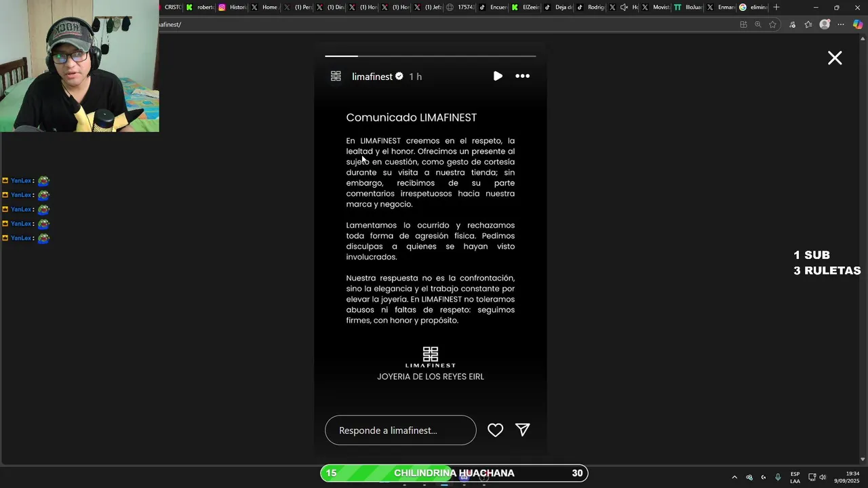Switch to the '175743' tab

460,7
